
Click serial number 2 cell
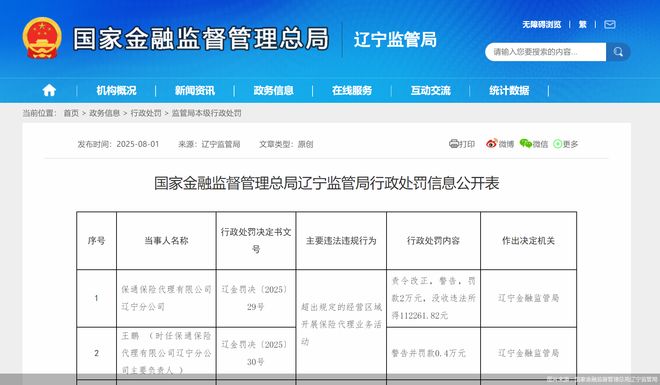point(96,353)
